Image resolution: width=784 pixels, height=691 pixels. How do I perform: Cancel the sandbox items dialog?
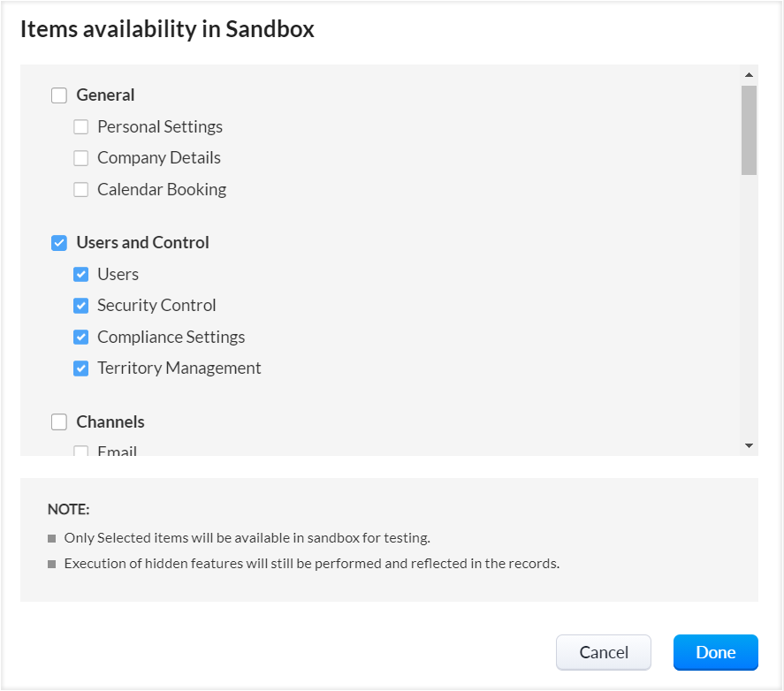pos(603,653)
